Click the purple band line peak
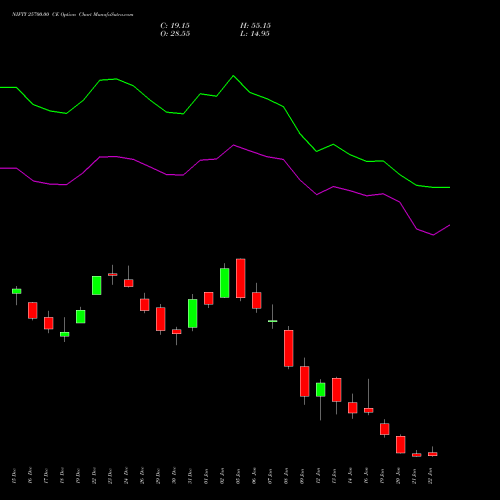The image size is (500, 500). pos(233,145)
